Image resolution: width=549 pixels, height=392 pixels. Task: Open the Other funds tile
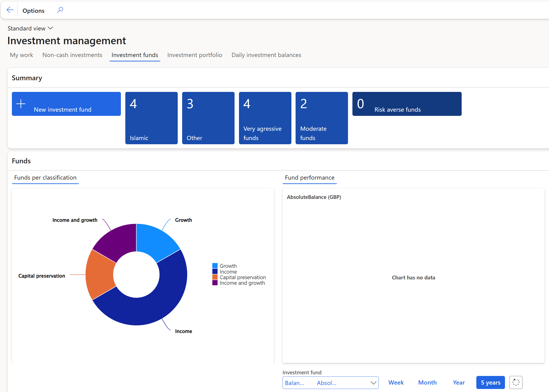coord(208,118)
